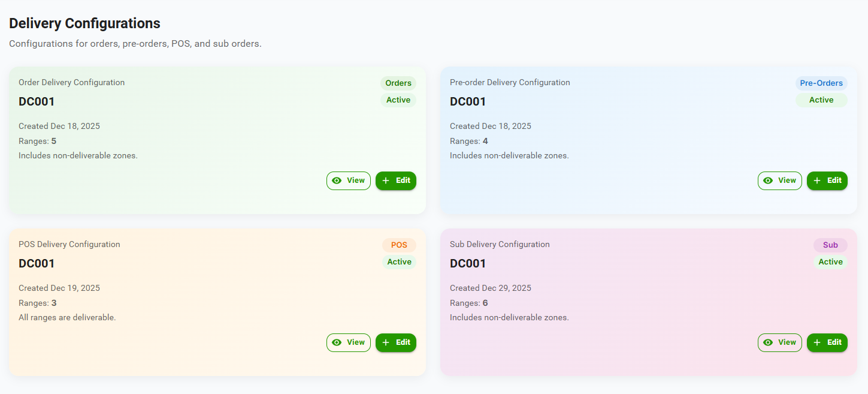The height and width of the screenshot is (394, 868).
Task: Click the eye icon on the POS Delivery card
Action: pos(337,342)
